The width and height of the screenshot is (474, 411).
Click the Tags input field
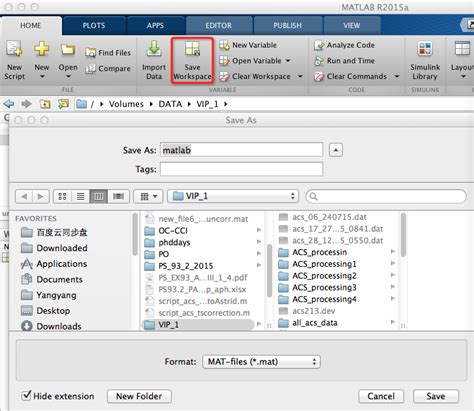[241, 169]
